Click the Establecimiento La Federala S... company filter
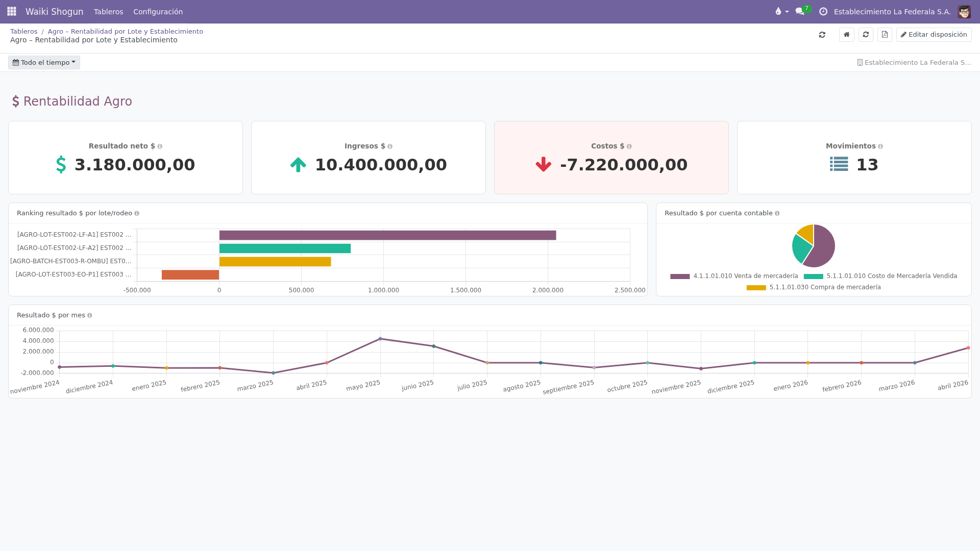 coord(914,62)
